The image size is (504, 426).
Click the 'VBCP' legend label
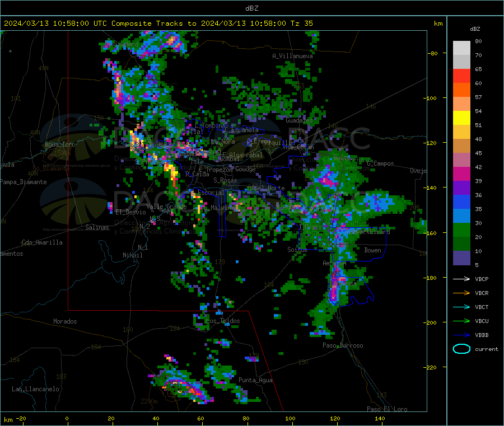(482, 279)
